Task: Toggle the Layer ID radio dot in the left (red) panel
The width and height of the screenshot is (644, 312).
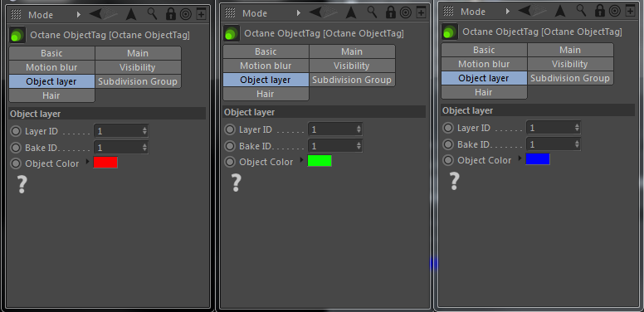Action: pyautogui.click(x=16, y=131)
